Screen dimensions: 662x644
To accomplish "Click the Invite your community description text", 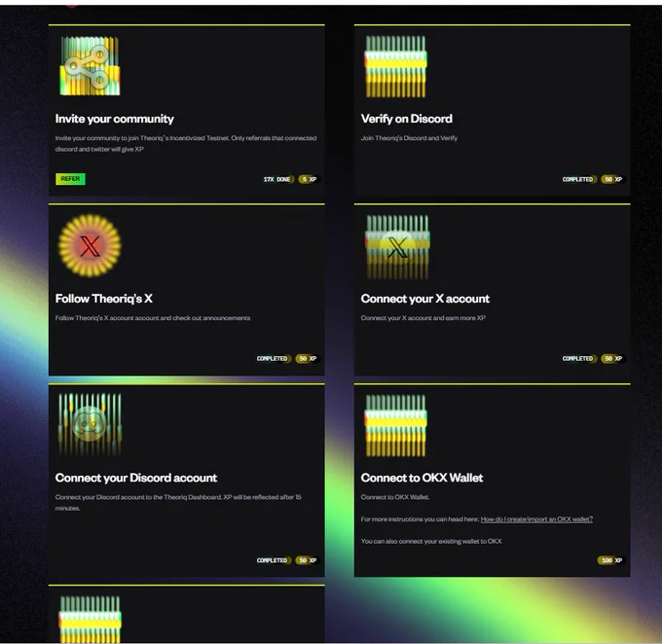I will click(186, 143).
